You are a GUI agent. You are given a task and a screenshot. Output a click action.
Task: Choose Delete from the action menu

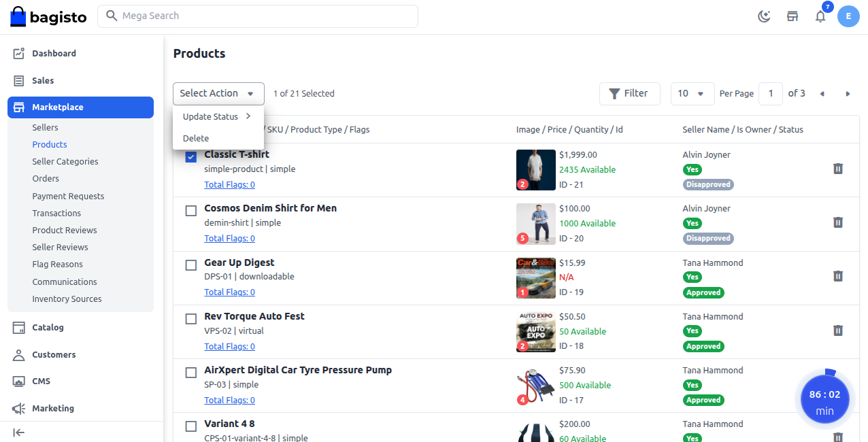[196, 138]
